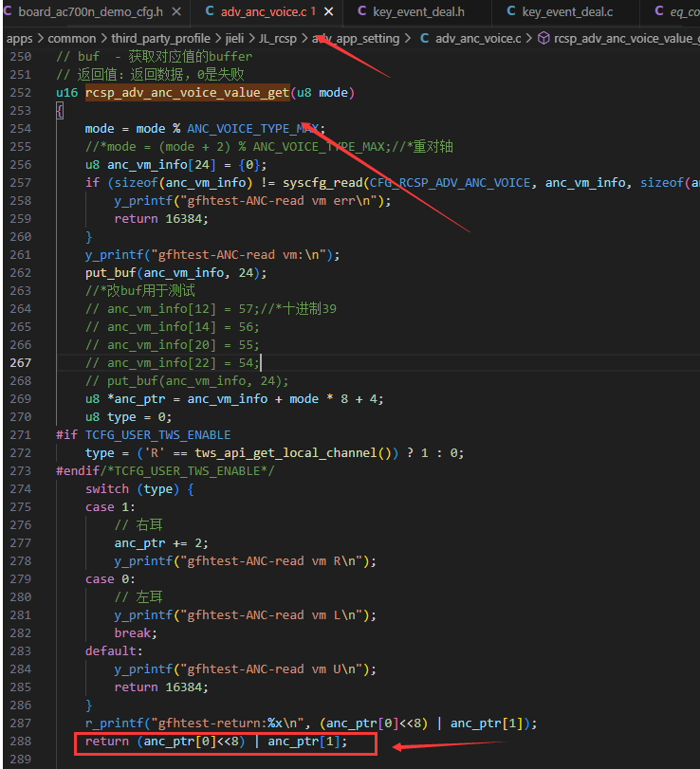Click the ANC_VOICE_TYPE_MAX macro on line 254

[253, 129]
